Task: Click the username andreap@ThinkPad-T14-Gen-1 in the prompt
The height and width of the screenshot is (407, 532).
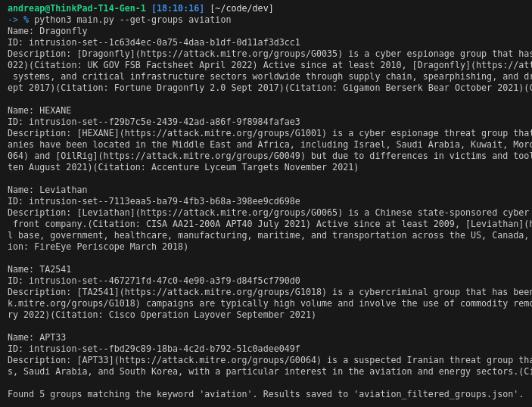Action: pos(76,8)
